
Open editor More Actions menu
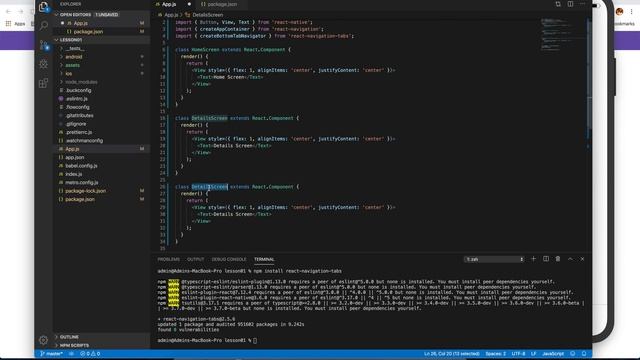tap(582, 4)
